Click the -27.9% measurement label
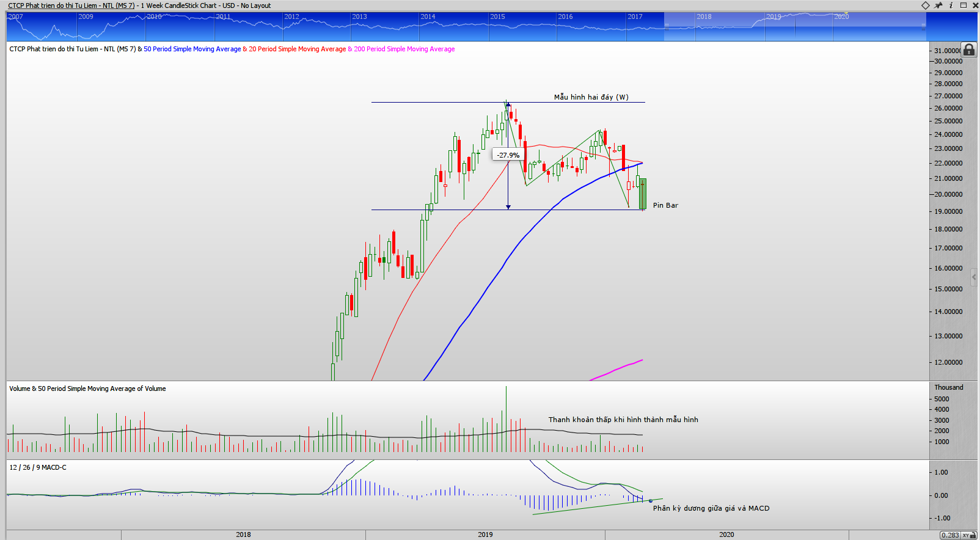 tap(508, 155)
